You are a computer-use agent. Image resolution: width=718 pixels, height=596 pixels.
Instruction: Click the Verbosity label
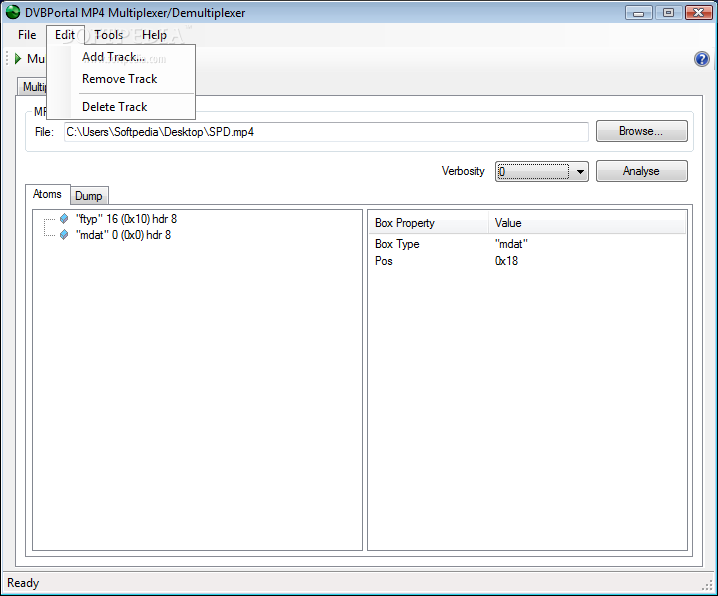pos(463,171)
